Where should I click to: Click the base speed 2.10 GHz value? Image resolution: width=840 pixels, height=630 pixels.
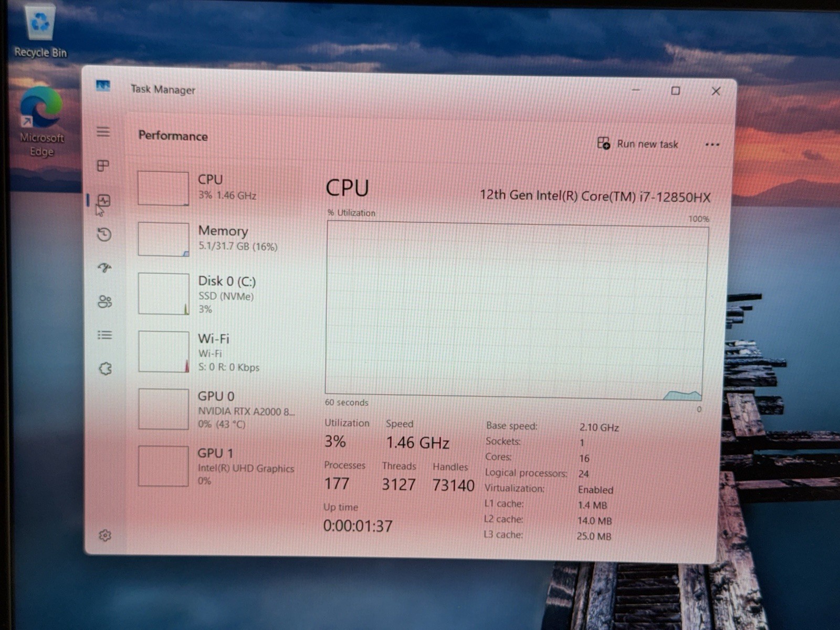coord(599,427)
